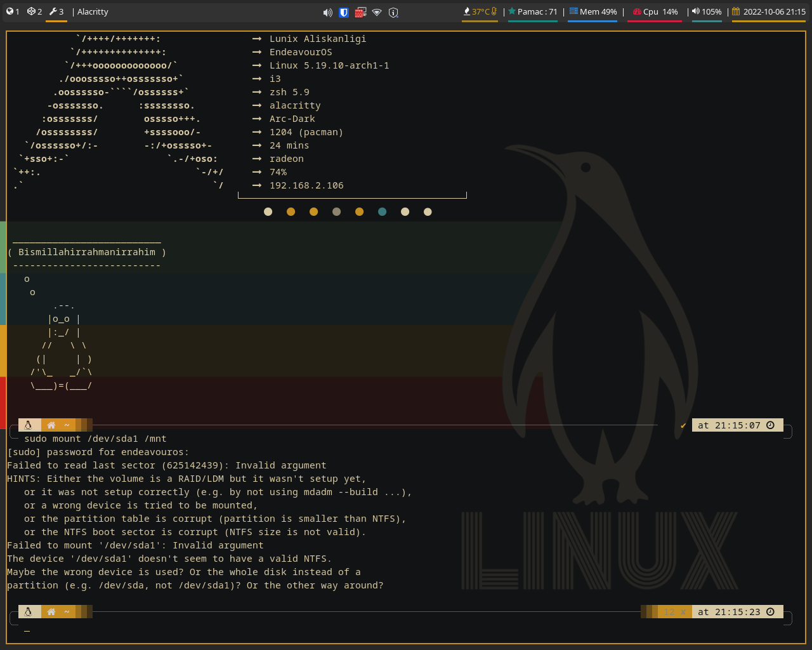Click the Alacritty window title in the bar
The width and height of the screenshot is (812, 650).
point(93,11)
